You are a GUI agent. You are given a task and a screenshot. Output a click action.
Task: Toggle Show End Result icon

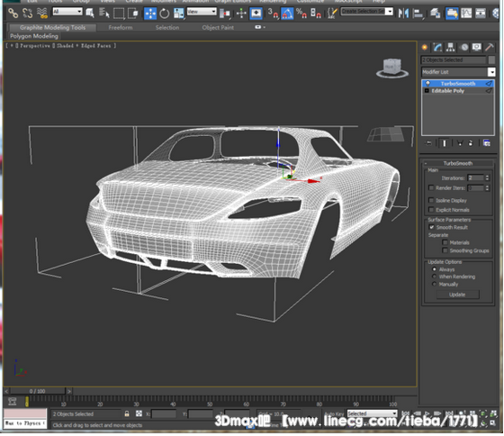click(x=445, y=143)
